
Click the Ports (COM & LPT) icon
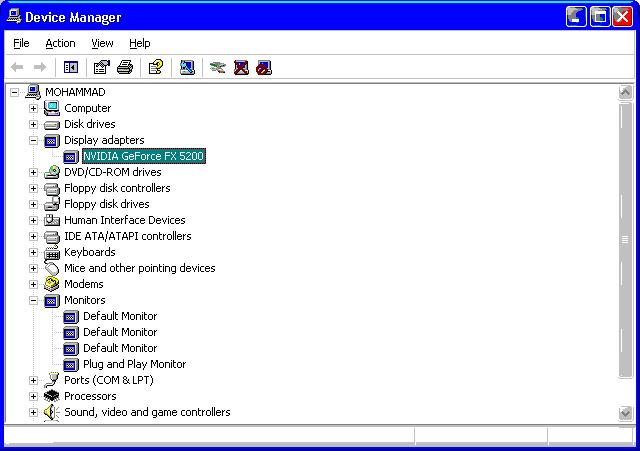[x=52, y=380]
